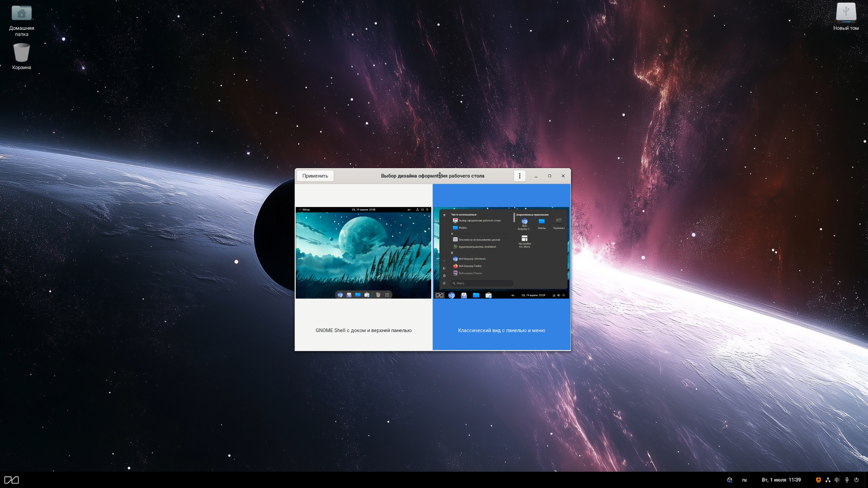The height and width of the screenshot is (488, 868).
Task: Select the GNOME Shell layout preview thumbnail
Action: point(363,253)
